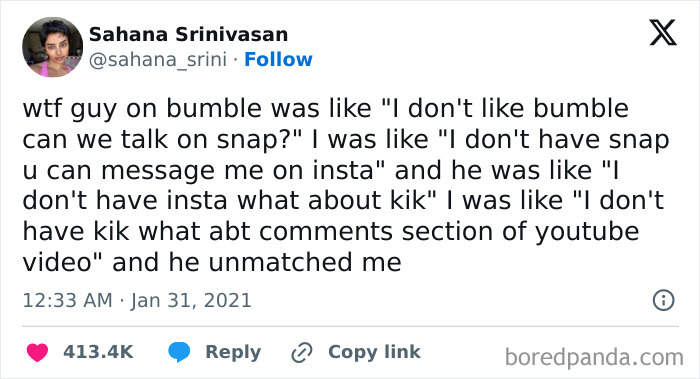Viewport: 700px width, 379px height.
Task: View the 413.4K likes count
Action: [98, 352]
